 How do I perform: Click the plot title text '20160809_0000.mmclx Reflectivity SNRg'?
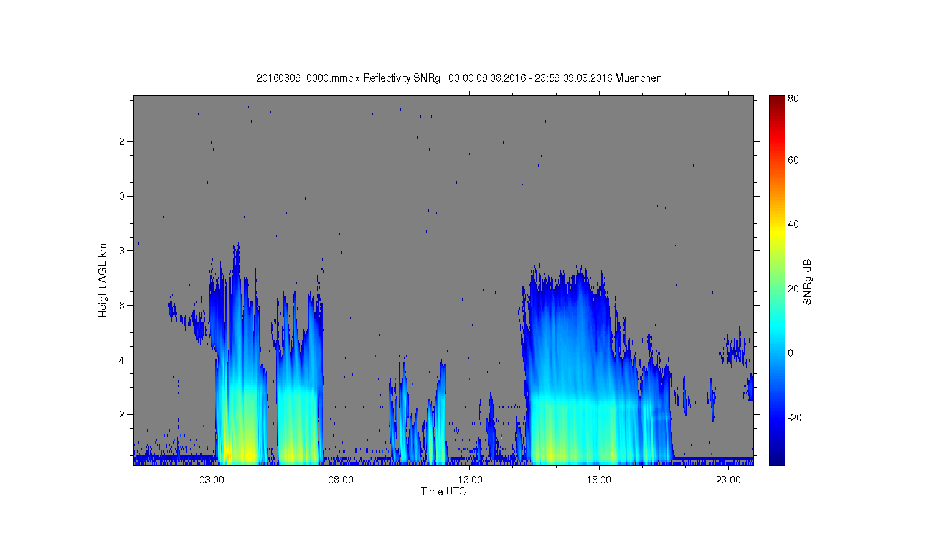[349, 78]
